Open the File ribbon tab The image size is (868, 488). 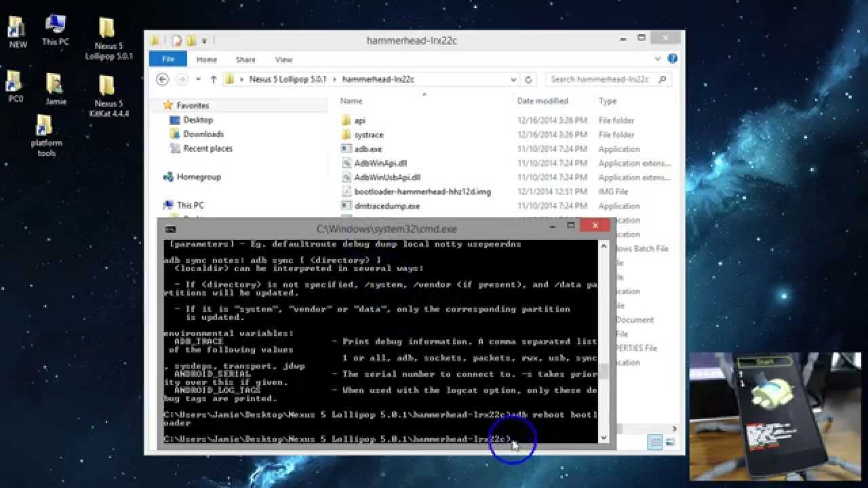tap(168, 60)
